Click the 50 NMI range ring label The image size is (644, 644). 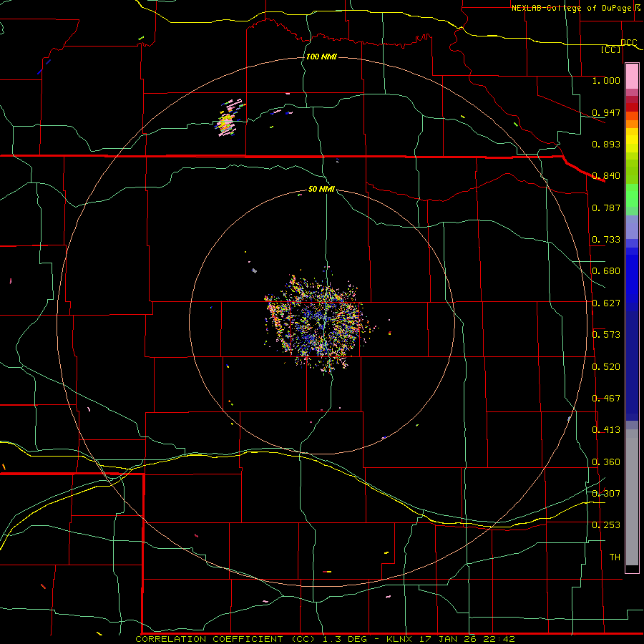[321, 190]
